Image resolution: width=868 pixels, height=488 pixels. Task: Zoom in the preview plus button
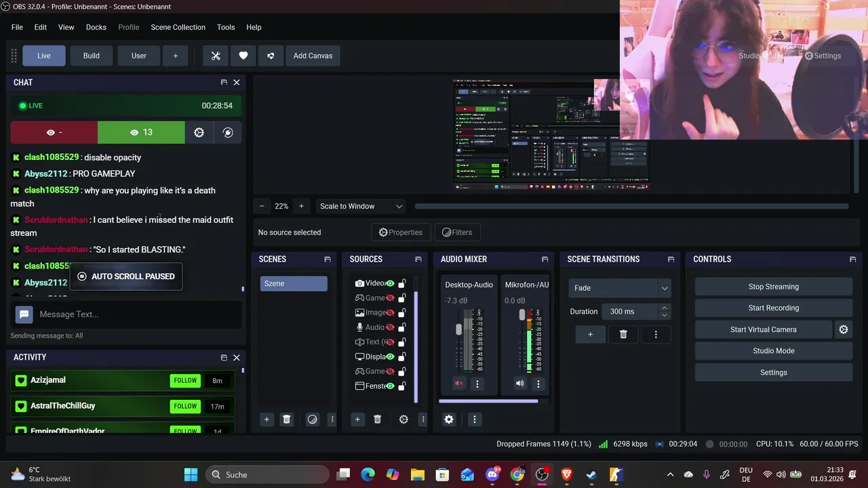pyautogui.click(x=301, y=206)
